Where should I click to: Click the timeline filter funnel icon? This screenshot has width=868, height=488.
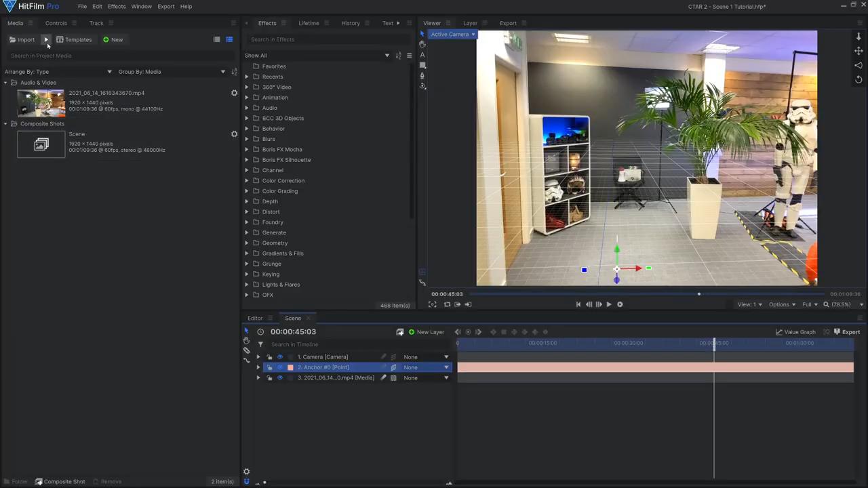(x=260, y=344)
